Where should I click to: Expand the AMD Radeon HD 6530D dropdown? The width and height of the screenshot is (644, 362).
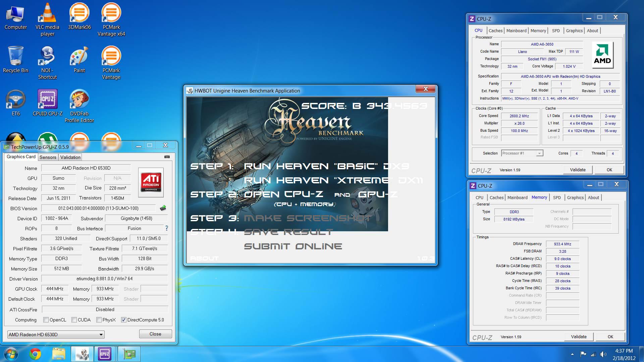pyautogui.click(x=56, y=335)
